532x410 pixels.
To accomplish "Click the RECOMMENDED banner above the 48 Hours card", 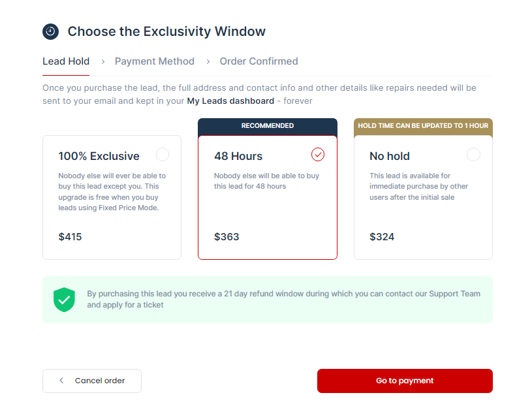I will pyautogui.click(x=267, y=125).
